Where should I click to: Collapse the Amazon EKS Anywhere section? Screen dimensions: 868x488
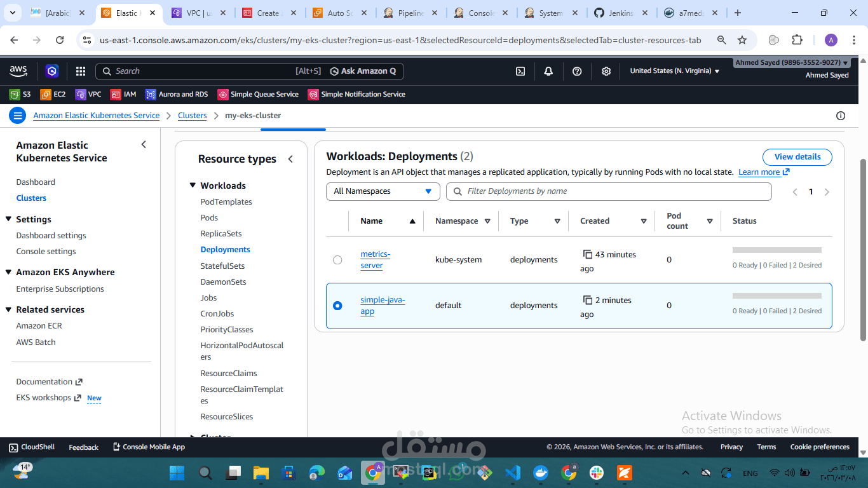pyautogui.click(x=9, y=272)
